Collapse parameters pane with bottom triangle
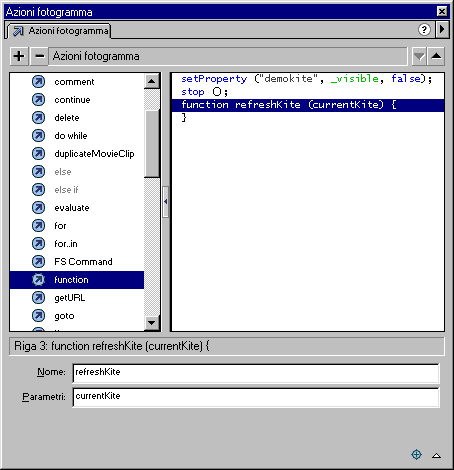Image resolution: width=454 pixels, height=470 pixels. 437,455
